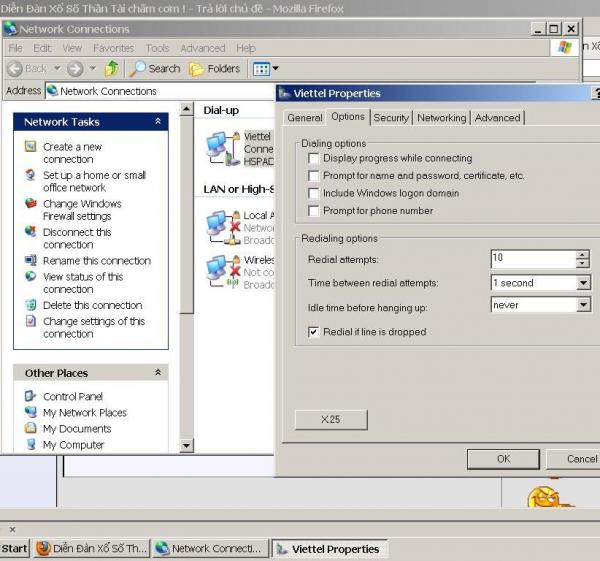Toggle the Folders pane button
The image size is (600, 561).
215,69
